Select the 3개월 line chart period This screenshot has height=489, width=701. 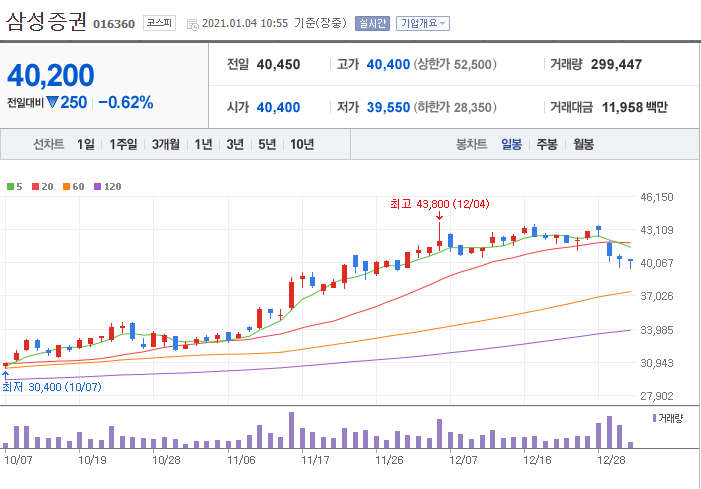tap(165, 144)
